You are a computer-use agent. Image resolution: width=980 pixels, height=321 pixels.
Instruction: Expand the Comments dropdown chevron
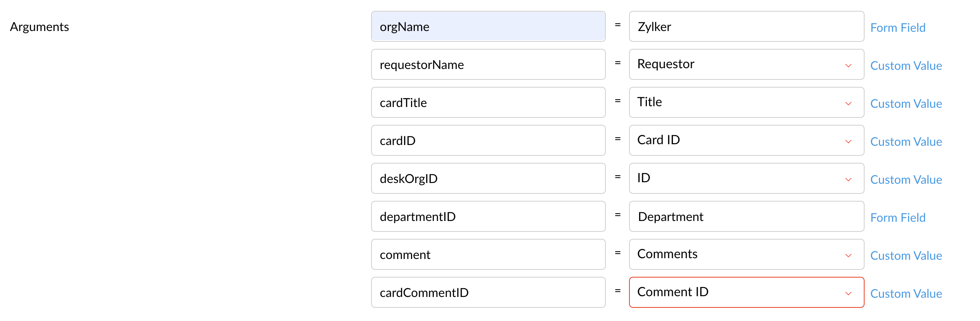coord(848,255)
